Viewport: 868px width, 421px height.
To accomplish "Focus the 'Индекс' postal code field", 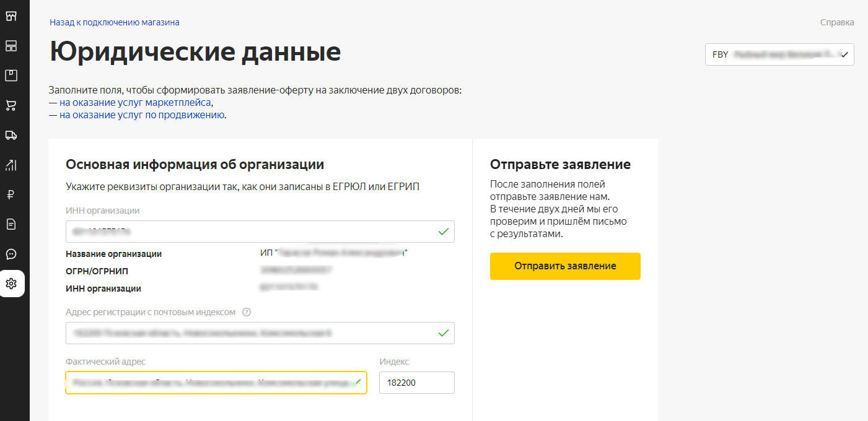I will tap(416, 383).
